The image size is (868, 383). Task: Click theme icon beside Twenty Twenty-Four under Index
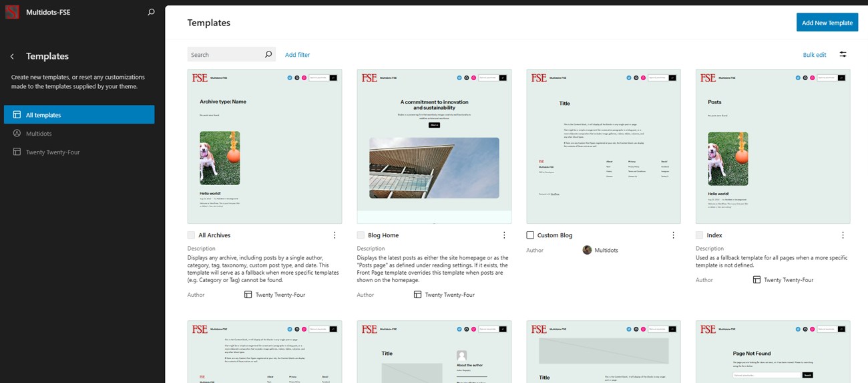756,280
